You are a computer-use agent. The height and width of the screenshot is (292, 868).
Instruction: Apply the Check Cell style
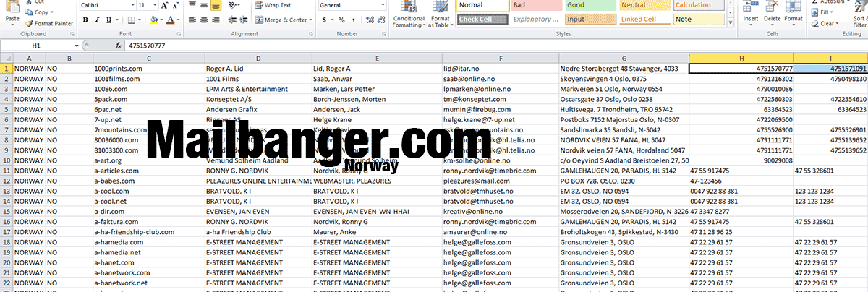(x=482, y=20)
